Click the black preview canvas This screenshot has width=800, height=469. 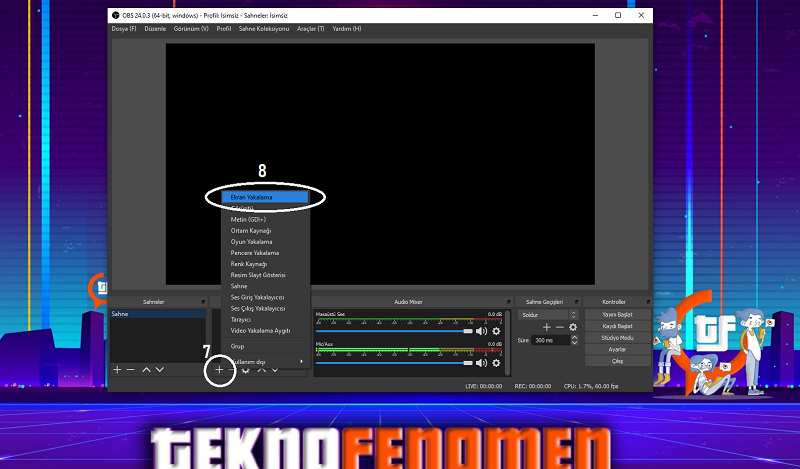point(380,164)
